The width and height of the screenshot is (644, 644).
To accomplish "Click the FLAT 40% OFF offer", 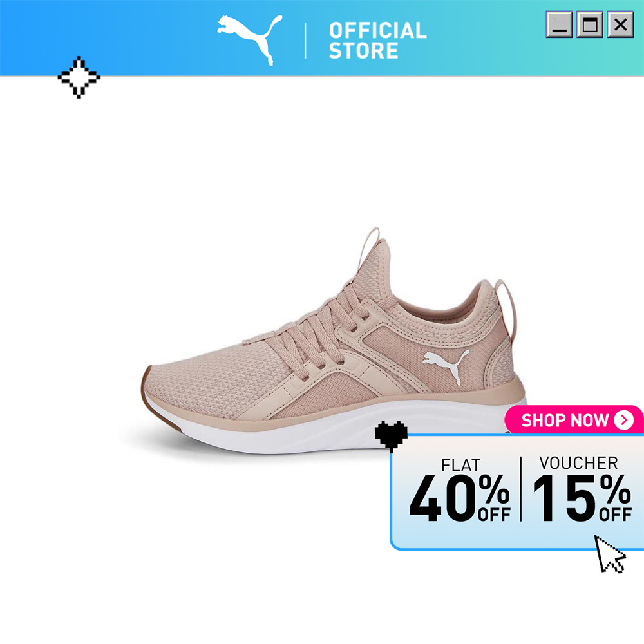I will click(460, 489).
